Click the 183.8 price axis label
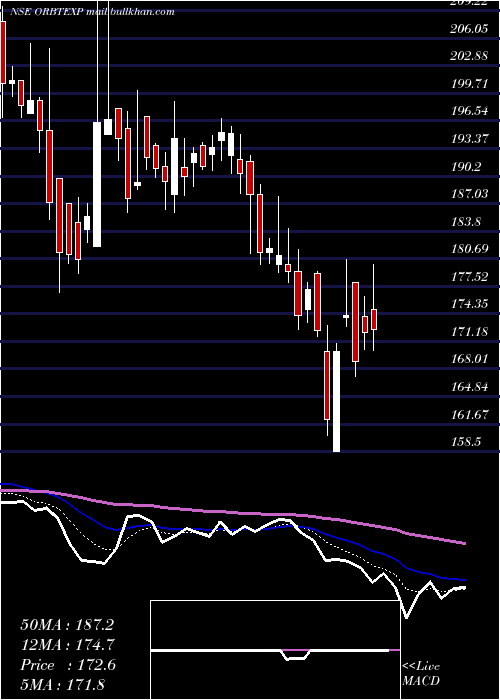This screenshot has width=500, height=700. coord(467,221)
